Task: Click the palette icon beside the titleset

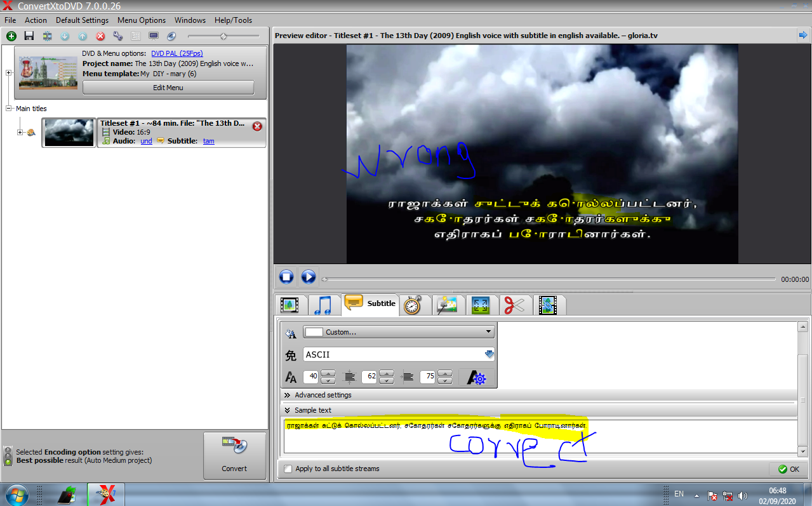Action: 31,133
